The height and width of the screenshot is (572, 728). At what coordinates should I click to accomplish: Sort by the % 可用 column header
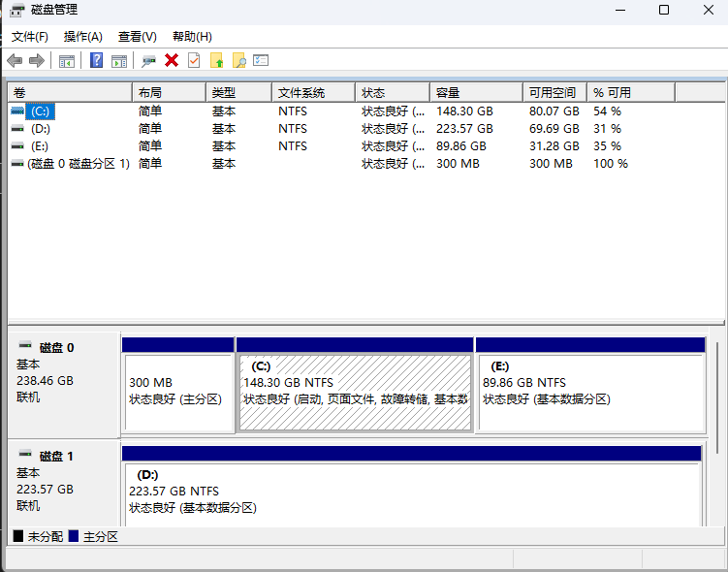pos(631,92)
